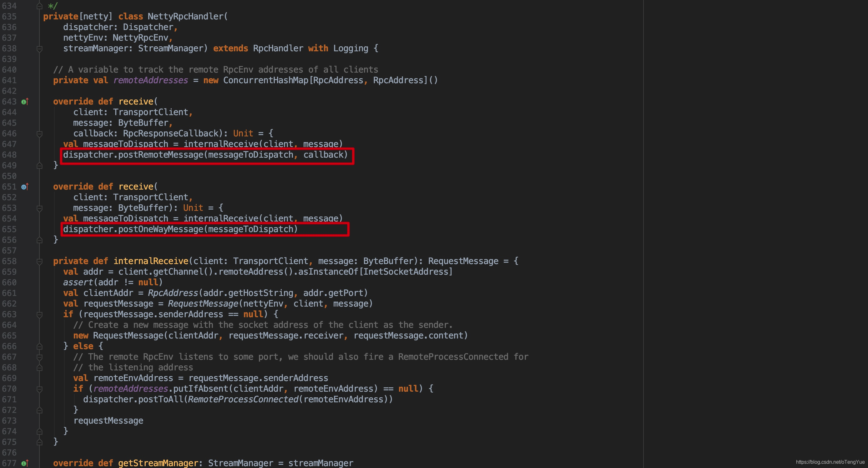868x468 pixels.
Task: Collapse the first receive method fold on line 646
Action: [x=39, y=134]
